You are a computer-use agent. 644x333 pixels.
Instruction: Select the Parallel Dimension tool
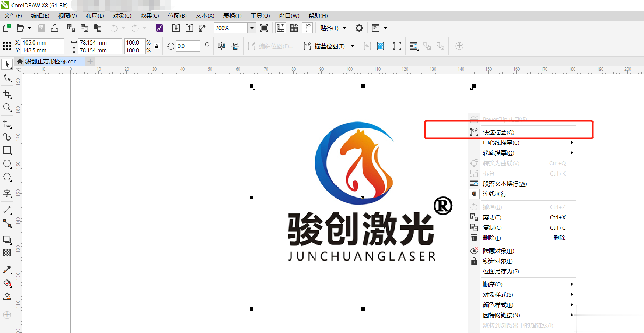tap(7, 210)
